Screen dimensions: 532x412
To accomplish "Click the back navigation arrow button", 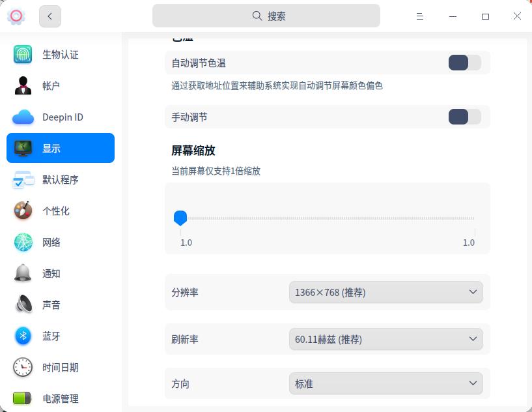I will point(50,16).
